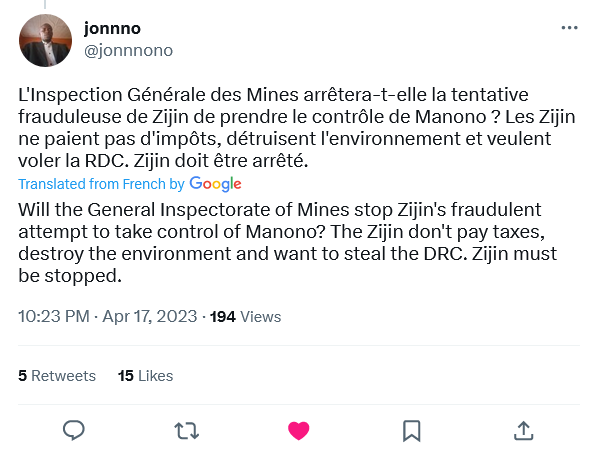
Task: Click the original French tweet text
Action: point(296,128)
